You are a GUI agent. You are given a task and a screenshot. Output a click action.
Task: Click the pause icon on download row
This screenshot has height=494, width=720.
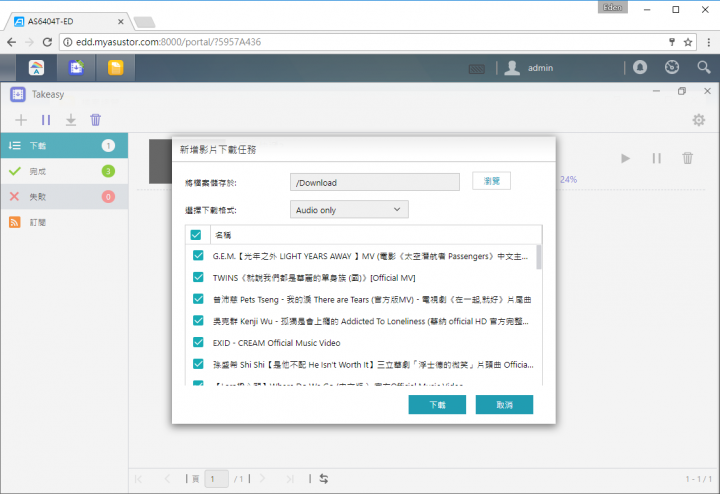point(657,158)
